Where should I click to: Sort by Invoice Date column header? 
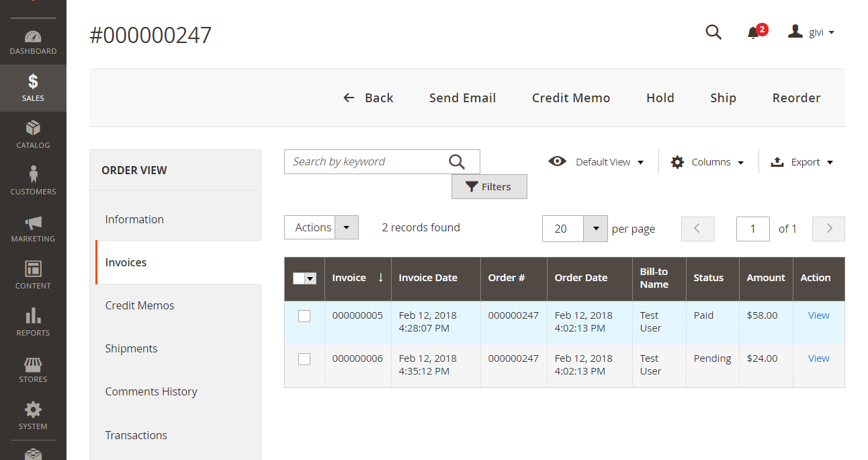435,278
